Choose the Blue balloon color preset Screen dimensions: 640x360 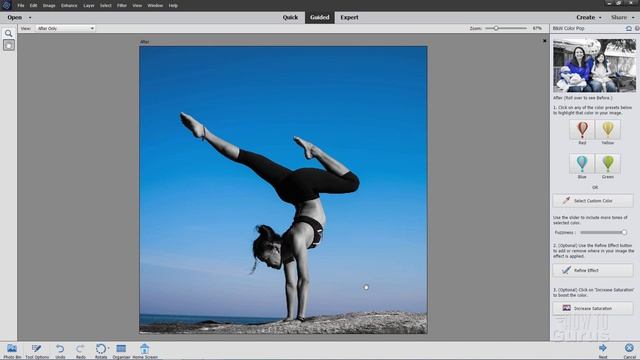pyautogui.click(x=582, y=164)
